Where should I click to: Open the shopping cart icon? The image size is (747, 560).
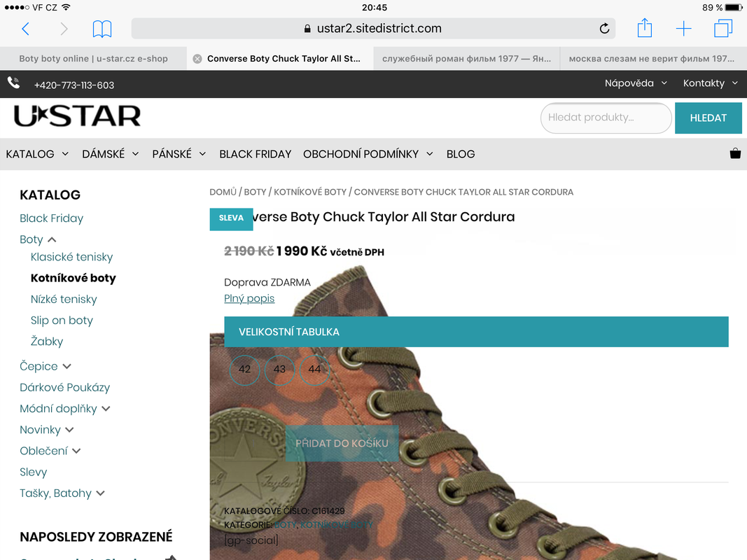point(735,153)
